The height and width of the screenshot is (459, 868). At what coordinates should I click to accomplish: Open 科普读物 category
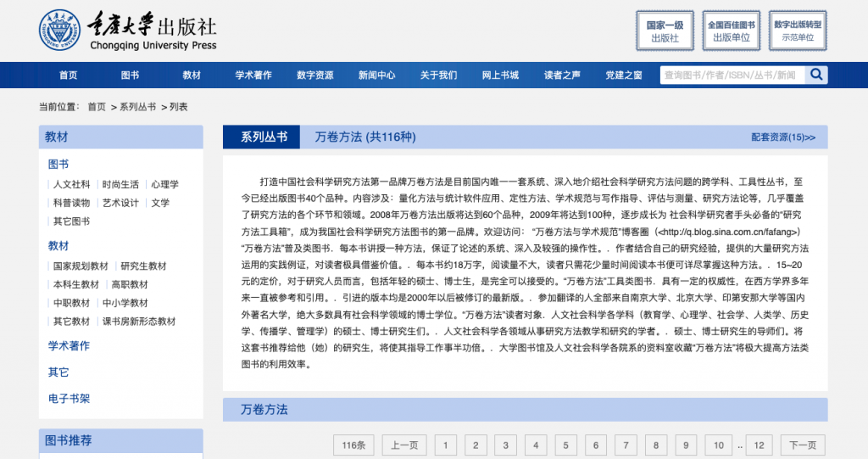pyautogui.click(x=71, y=202)
